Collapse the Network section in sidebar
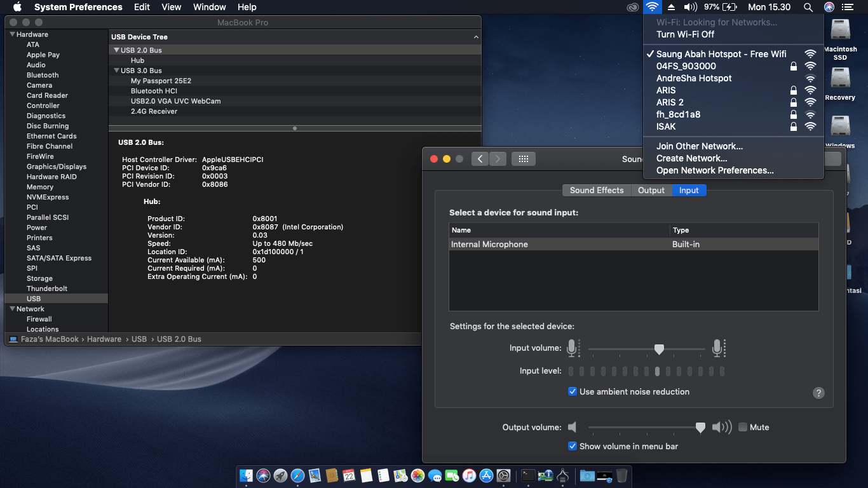This screenshot has height=488, width=868. 11,309
